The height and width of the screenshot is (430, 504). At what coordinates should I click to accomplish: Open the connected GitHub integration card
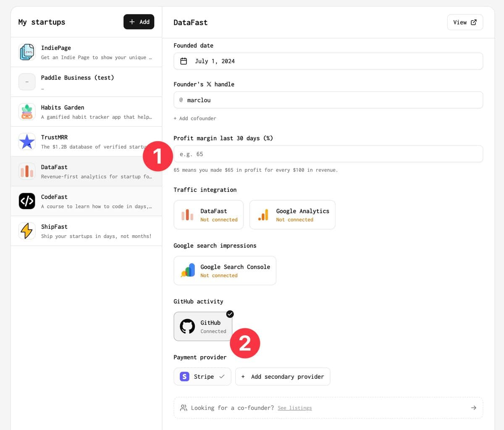coord(203,326)
